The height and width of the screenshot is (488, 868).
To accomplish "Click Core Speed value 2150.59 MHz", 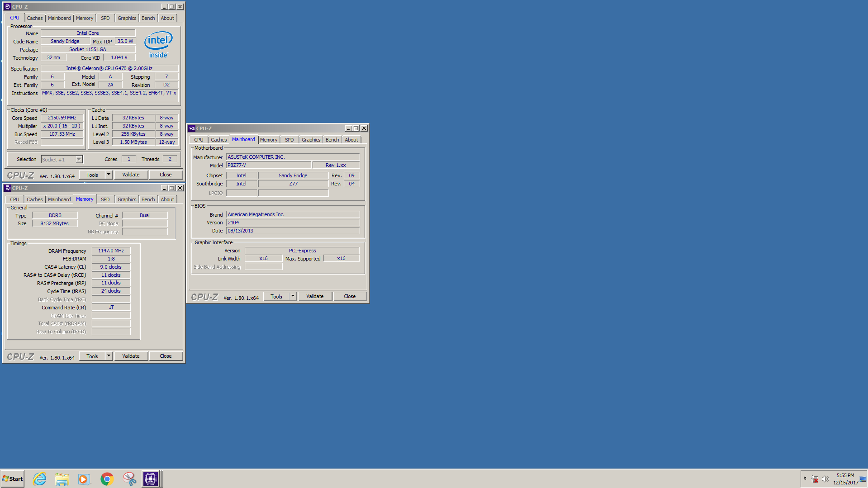I will [x=62, y=118].
